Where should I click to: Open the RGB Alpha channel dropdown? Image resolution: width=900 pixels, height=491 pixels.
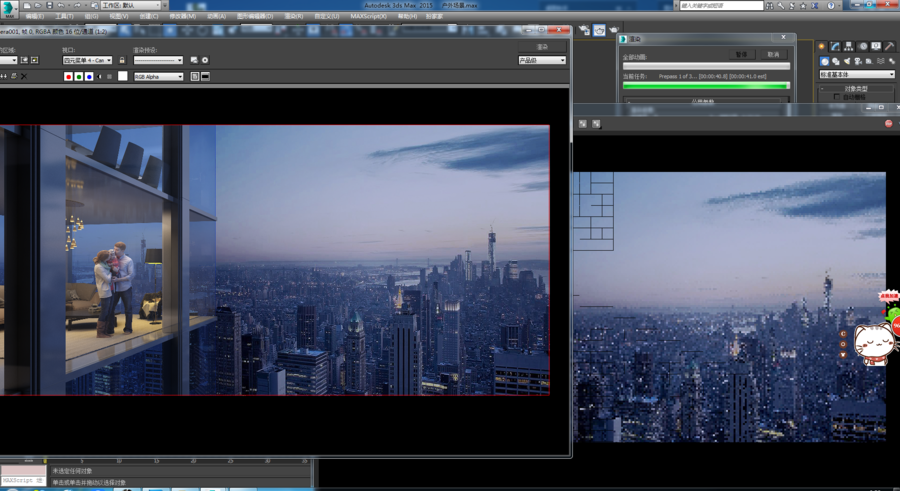point(158,76)
